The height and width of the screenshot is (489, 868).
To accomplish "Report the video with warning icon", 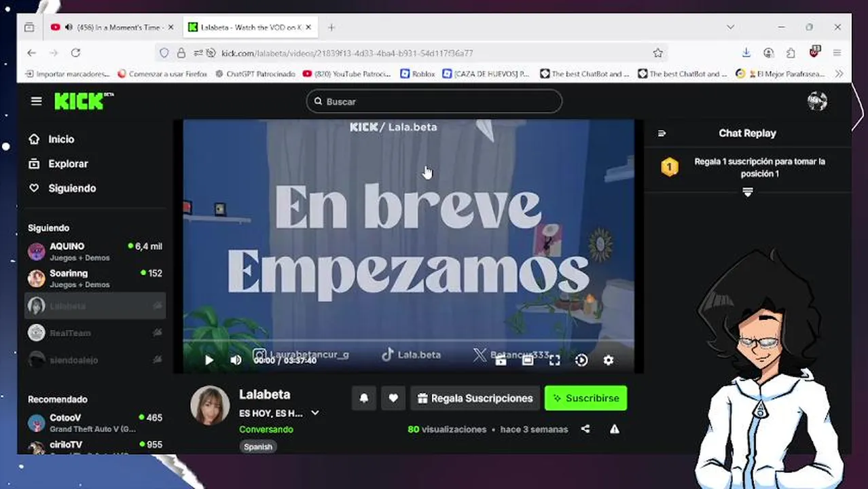I will pyautogui.click(x=615, y=429).
